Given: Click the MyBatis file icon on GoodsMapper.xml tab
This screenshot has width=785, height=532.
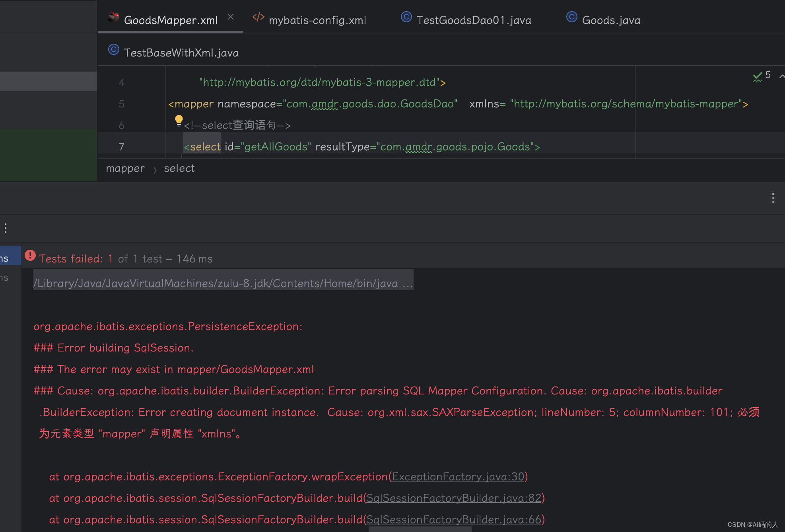Looking at the screenshot, I should 113,17.
